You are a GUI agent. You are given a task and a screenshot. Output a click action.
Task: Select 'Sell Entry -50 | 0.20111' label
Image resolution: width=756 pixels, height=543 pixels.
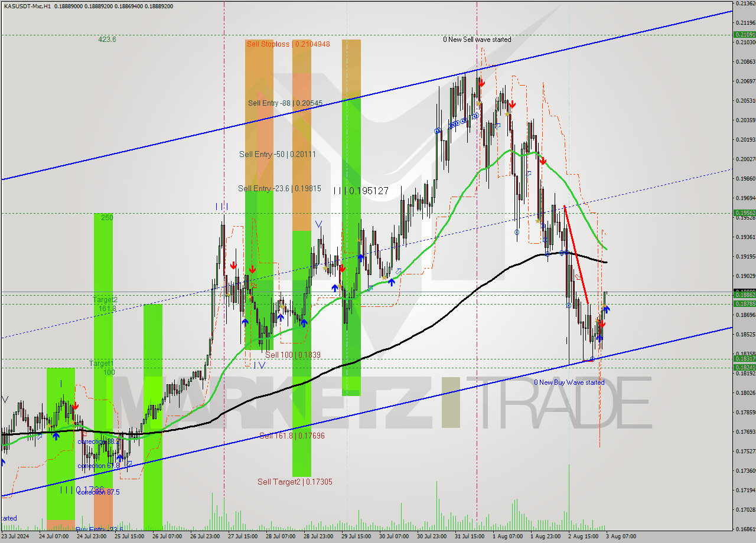click(x=278, y=154)
